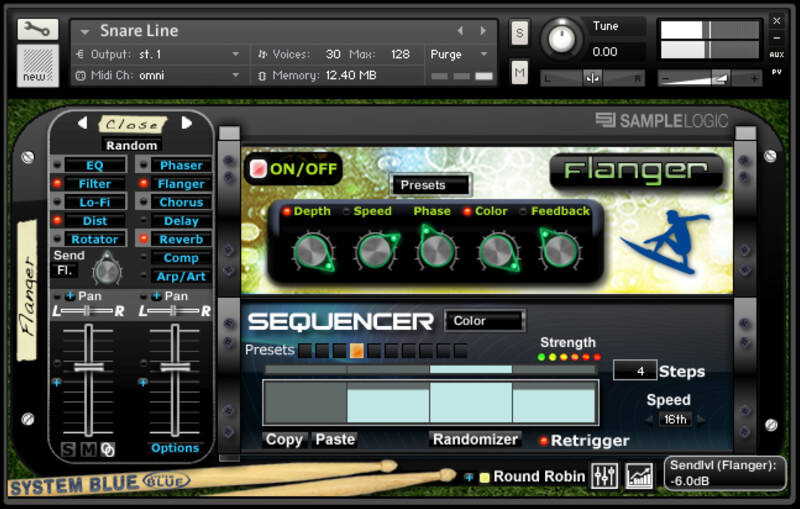Click the Flanger Speed knob
This screenshot has height=509, width=800.
click(x=375, y=251)
